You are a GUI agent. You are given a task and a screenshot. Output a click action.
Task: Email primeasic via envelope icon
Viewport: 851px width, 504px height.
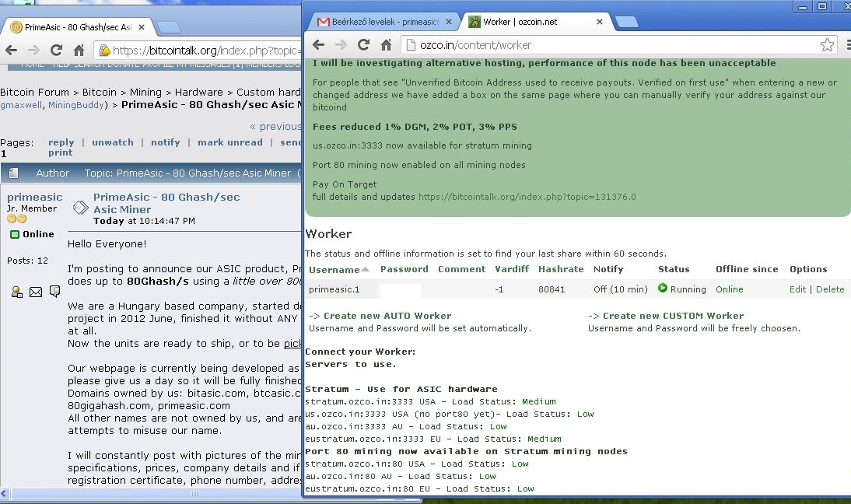click(35, 292)
